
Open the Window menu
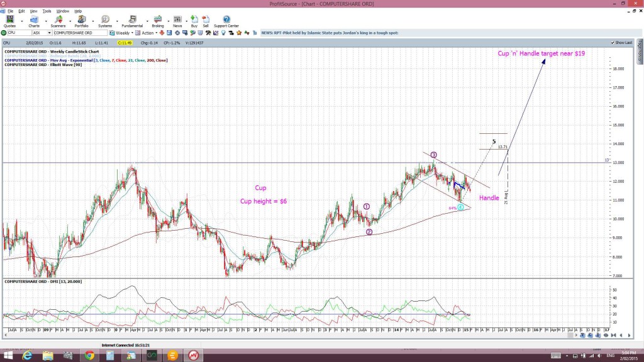(x=62, y=11)
